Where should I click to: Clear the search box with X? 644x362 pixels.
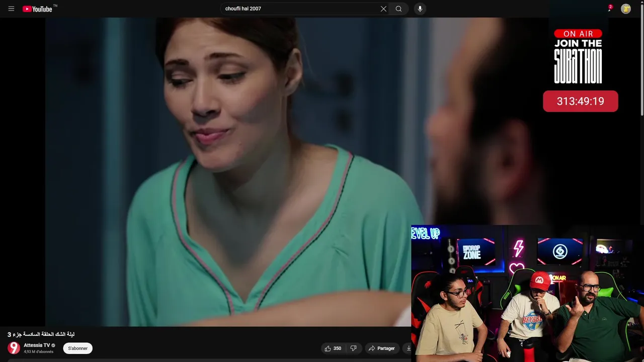click(x=383, y=9)
